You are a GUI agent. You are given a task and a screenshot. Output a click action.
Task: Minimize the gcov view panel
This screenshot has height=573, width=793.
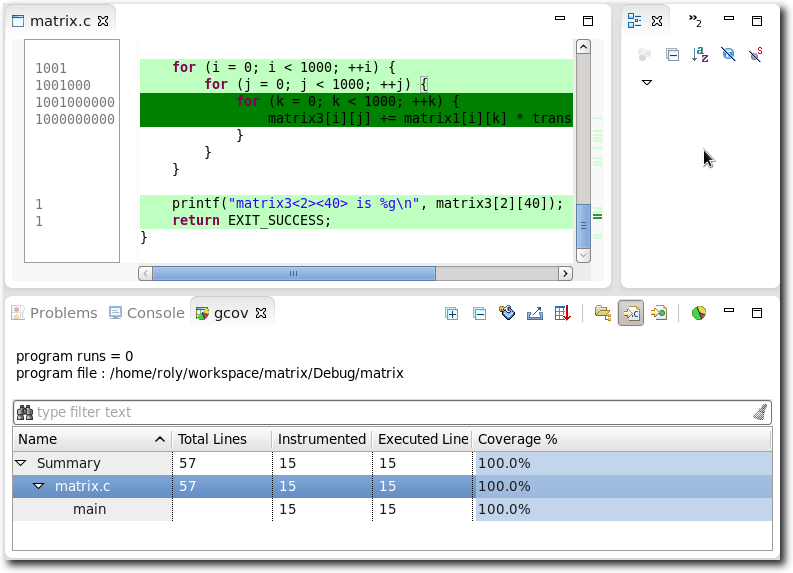(729, 311)
